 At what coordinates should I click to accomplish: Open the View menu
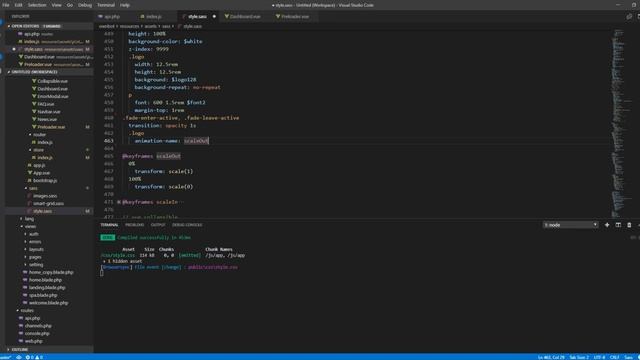(x=56, y=5)
